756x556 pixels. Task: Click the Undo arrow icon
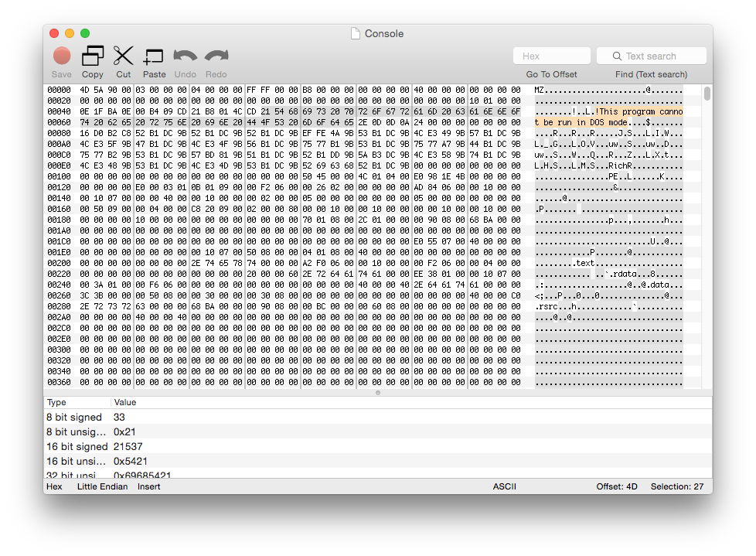tap(185, 56)
